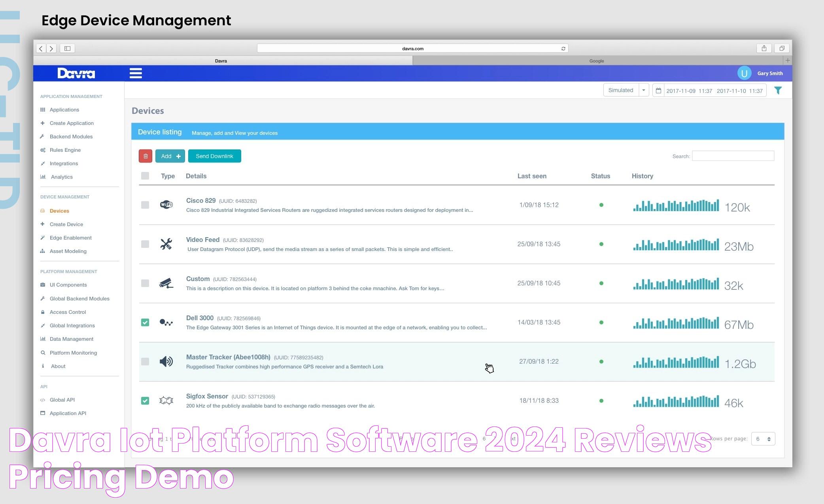
Task: Switch to the Davra browser tab
Action: coord(221,60)
